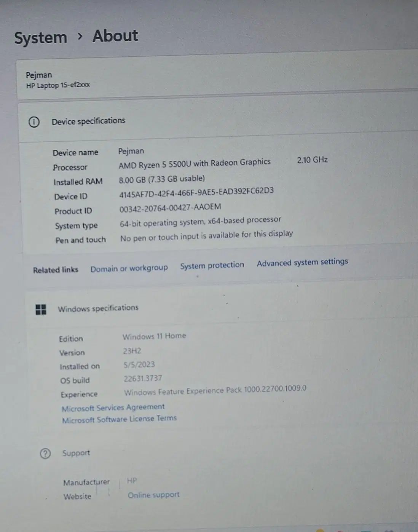Select Product ID value 00342-20764-00427-AAOEM
Image resolution: width=418 pixels, height=532 pixels.
[170, 208]
